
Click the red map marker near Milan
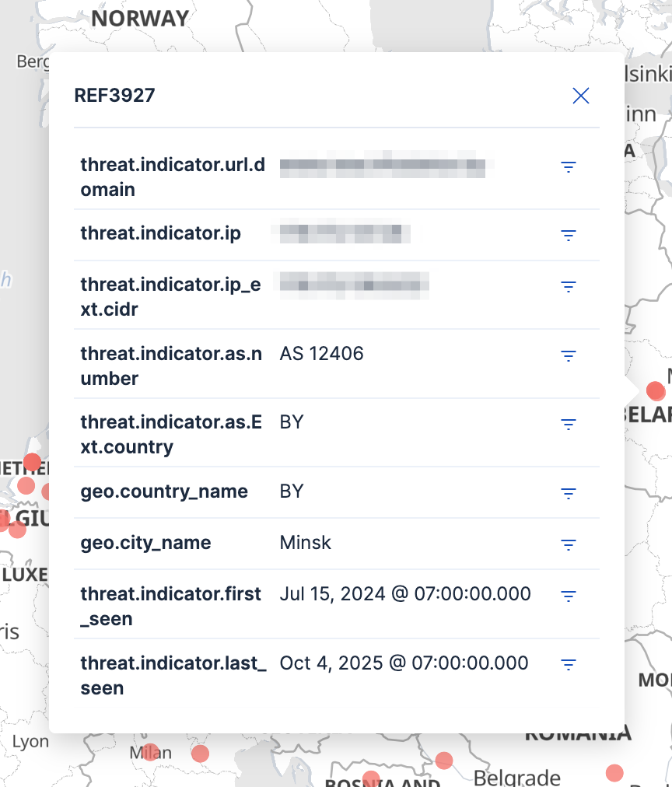[x=150, y=752]
